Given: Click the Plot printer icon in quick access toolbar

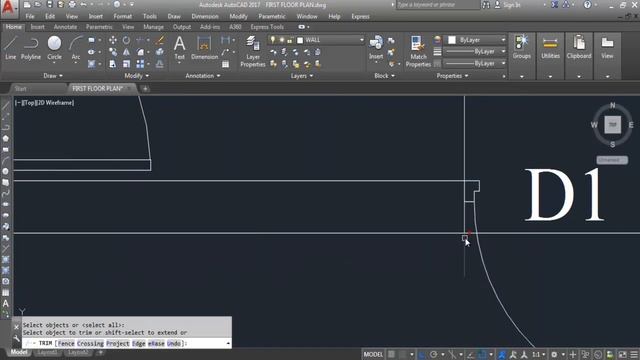Looking at the screenshot, I should 72,4.
